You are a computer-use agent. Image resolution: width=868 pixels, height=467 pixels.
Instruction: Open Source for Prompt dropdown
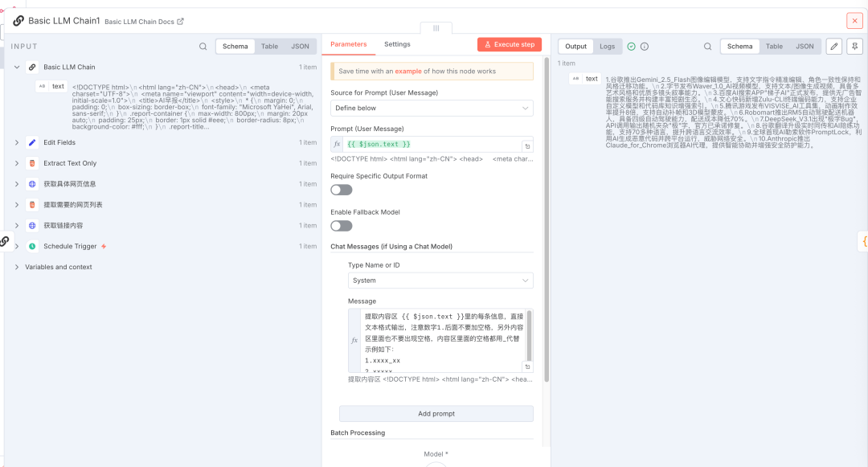pos(432,108)
